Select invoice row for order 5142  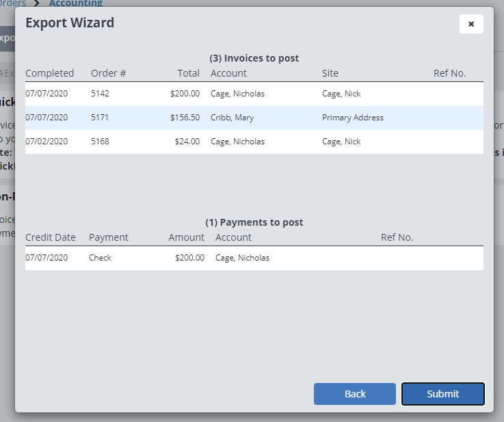[254, 94]
